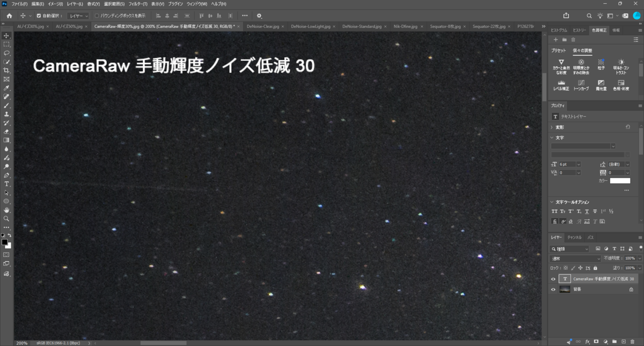
Task: Add an Exposure adjustment (露光量)
Action: tap(601, 85)
